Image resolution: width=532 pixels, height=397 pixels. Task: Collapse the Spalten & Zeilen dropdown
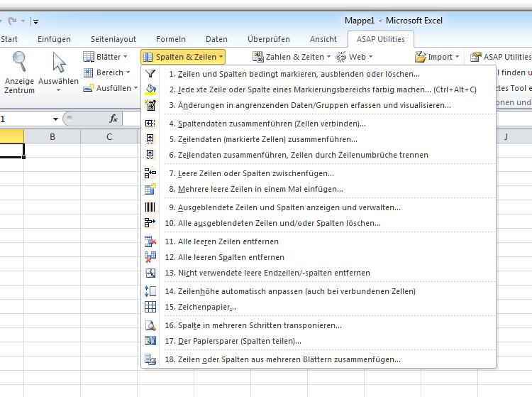coord(183,57)
